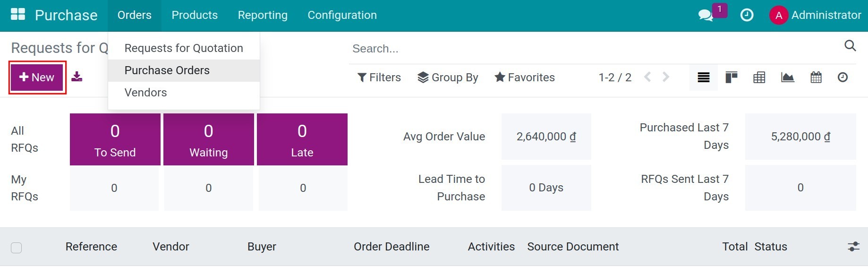Switch to list view
868x267 pixels.
coord(704,78)
